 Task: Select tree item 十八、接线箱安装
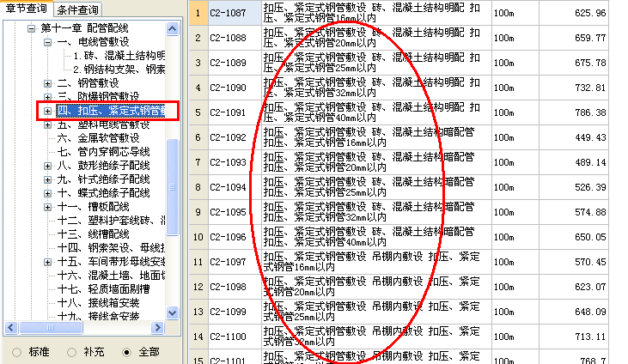(x=99, y=303)
